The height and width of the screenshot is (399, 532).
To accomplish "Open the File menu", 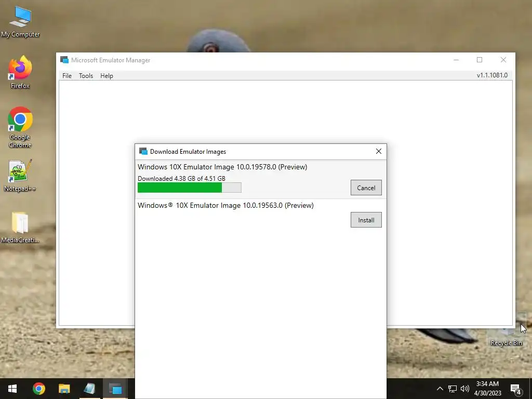I will pos(67,76).
